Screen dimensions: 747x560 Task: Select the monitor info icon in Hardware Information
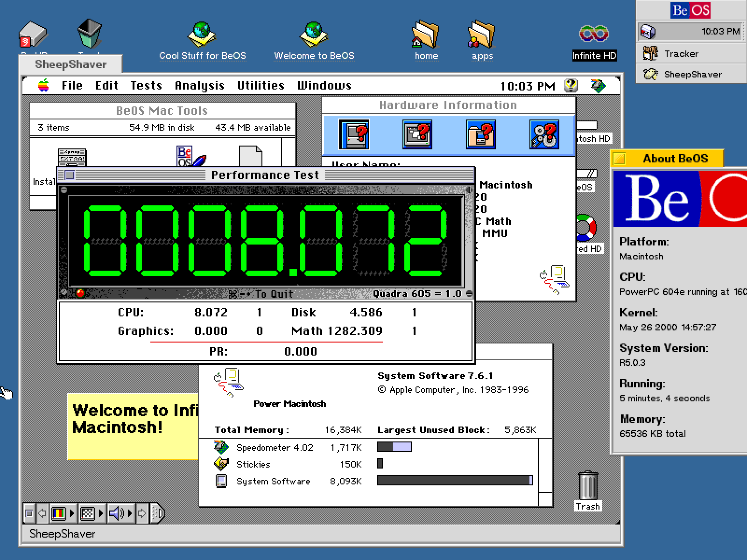tap(417, 135)
